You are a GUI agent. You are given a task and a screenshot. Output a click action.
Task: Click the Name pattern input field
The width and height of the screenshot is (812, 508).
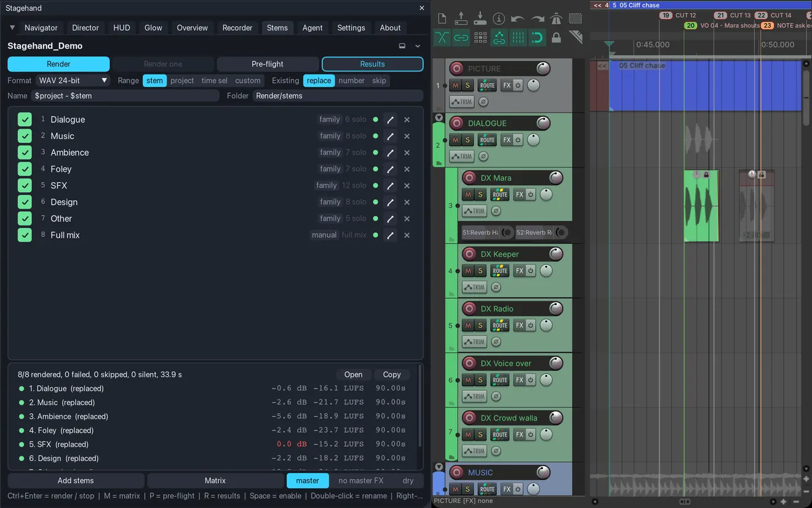pyautogui.click(x=125, y=95)
